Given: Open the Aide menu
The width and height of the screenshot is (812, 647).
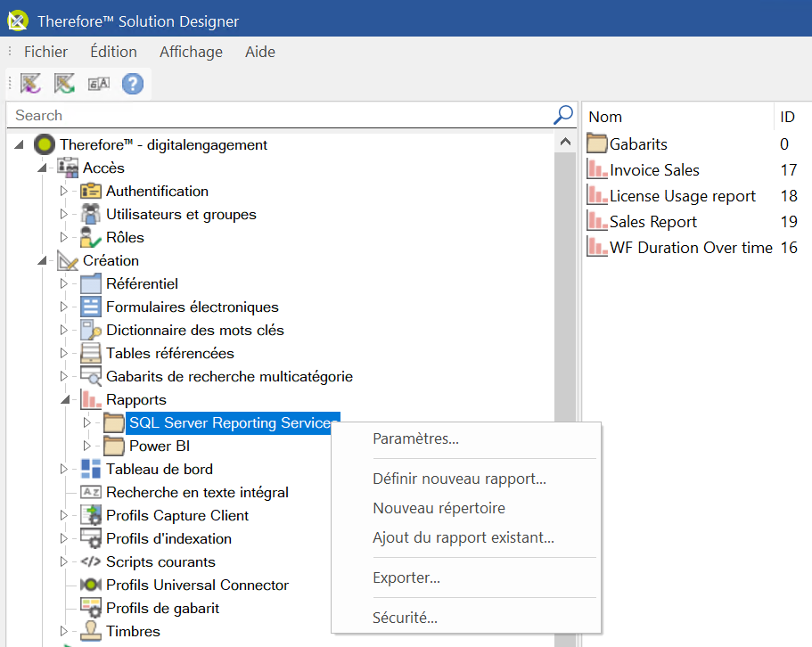Looking at the screenshot, I should (260, 52).
